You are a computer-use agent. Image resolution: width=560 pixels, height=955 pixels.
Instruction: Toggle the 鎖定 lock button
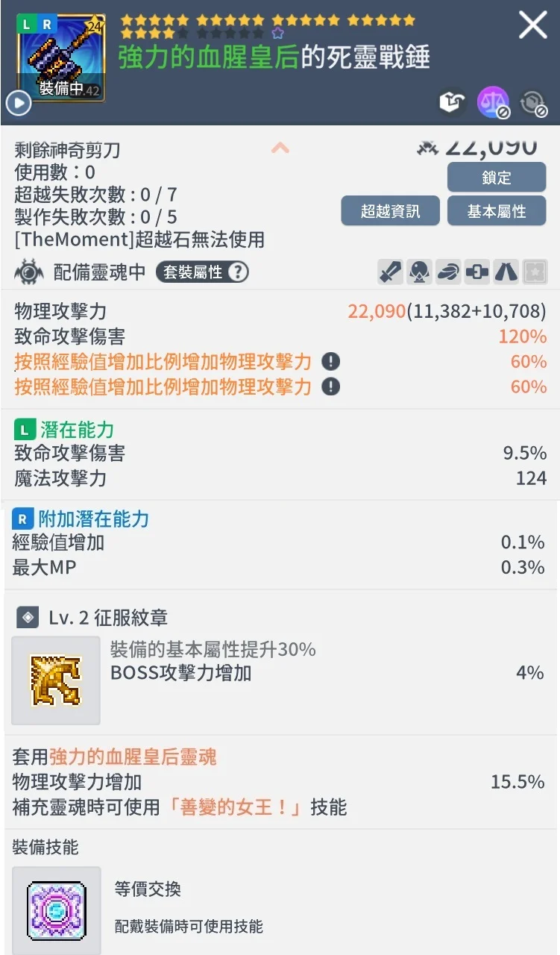(x=497, y=178)
